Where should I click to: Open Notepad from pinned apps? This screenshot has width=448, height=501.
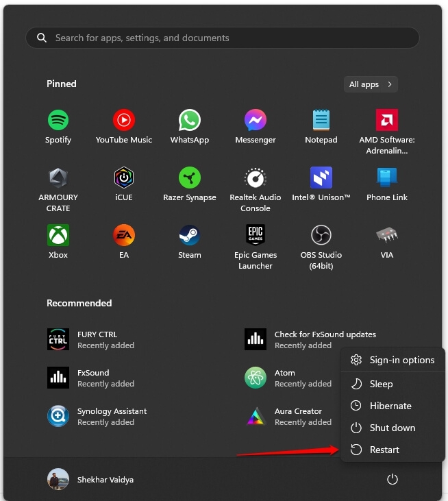point(321,121)
